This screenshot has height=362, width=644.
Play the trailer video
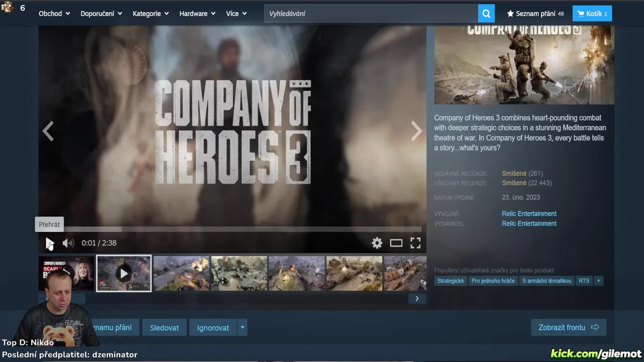point(49,243)
